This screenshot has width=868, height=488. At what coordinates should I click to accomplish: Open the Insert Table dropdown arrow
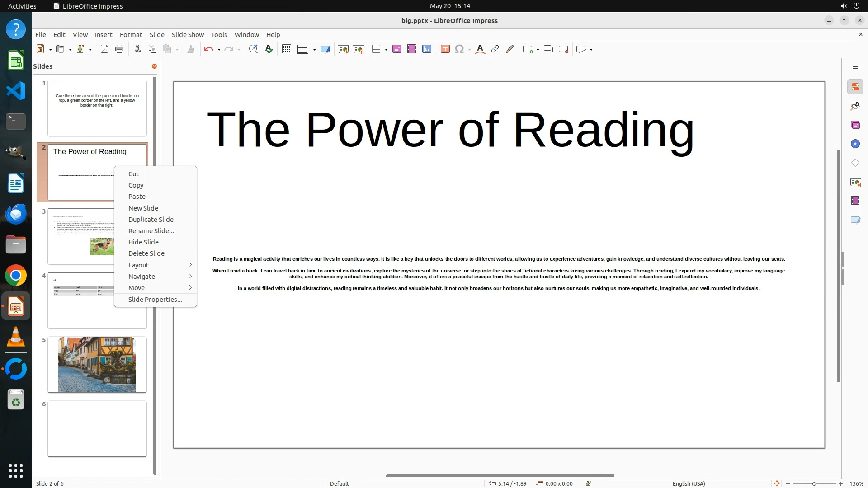click(x=386, y=49)
